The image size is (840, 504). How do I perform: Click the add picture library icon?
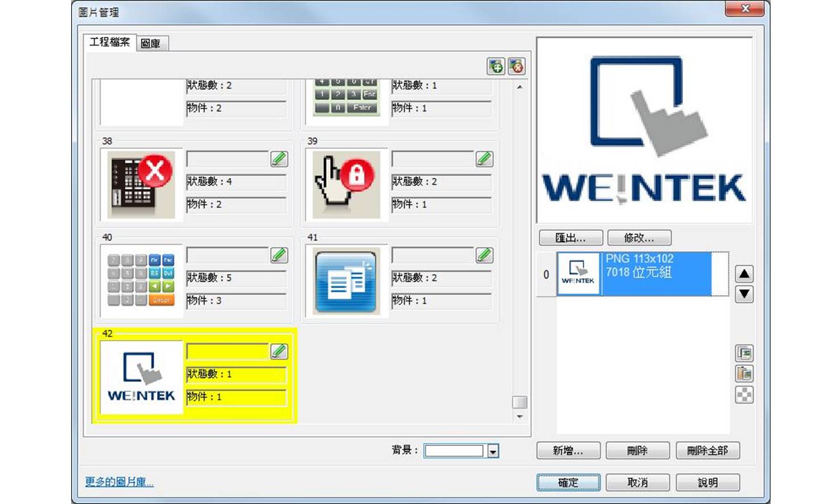[x=496, y=67]
